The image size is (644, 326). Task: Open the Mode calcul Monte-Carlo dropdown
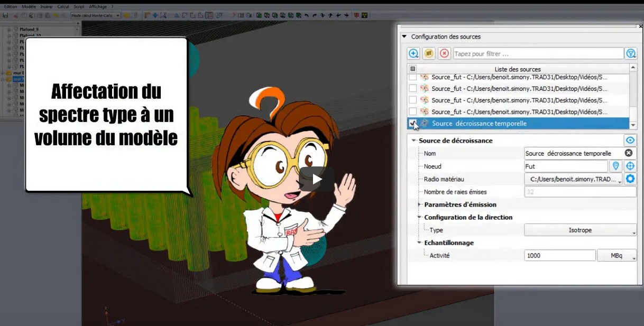(x=96, y=15)
